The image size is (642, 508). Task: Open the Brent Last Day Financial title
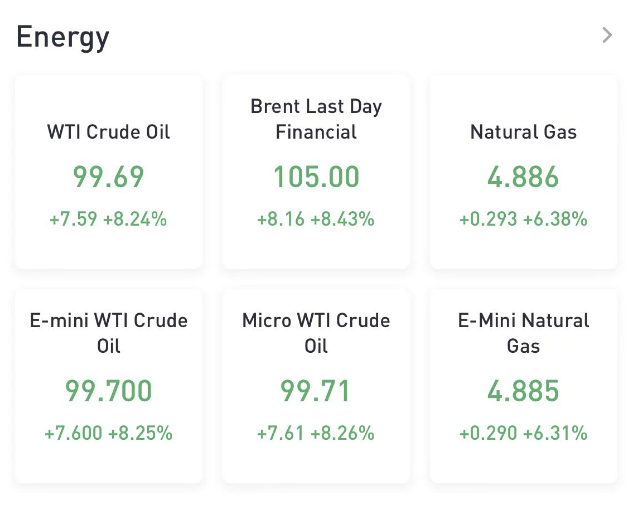point(316,119)
